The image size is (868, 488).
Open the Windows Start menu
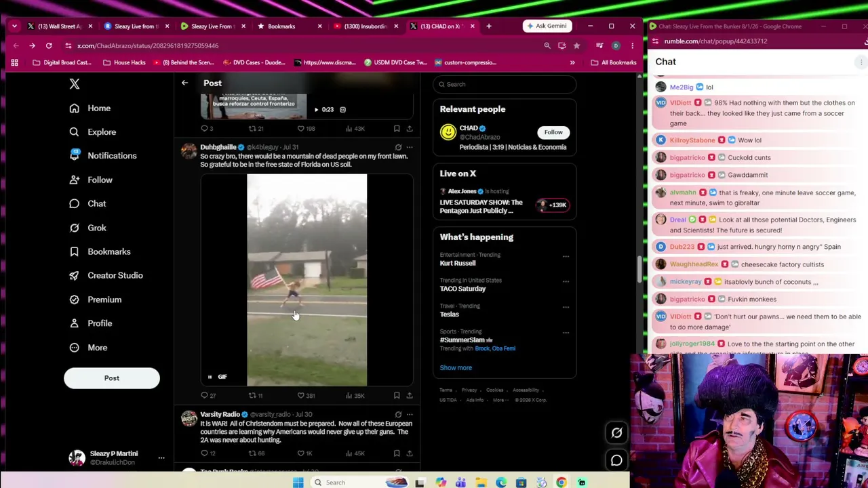298,483
